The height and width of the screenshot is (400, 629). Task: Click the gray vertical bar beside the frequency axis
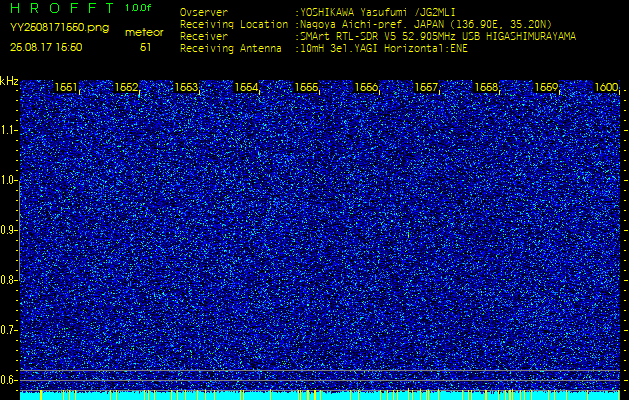[x=19, y=230]
